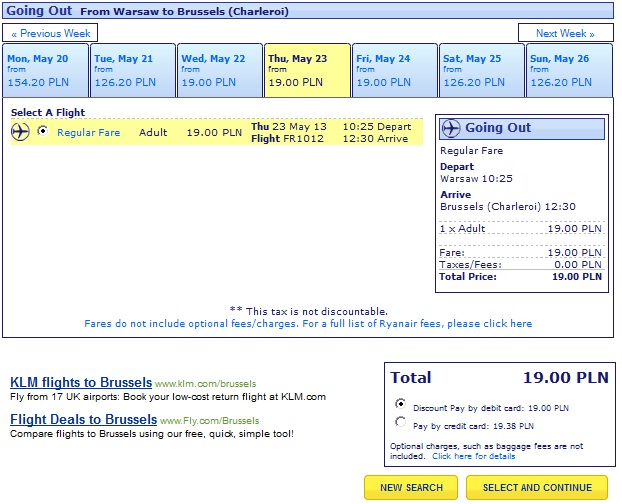Select the Thu, May 23 date tab
The height and width of the screenshot is (504, 622).
pos(307,71)
